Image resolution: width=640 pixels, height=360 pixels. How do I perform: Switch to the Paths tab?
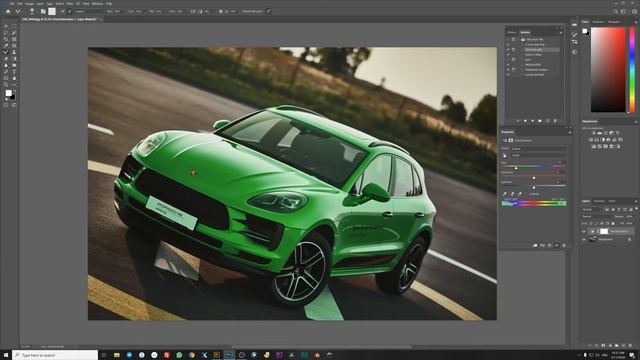[612, 201]
